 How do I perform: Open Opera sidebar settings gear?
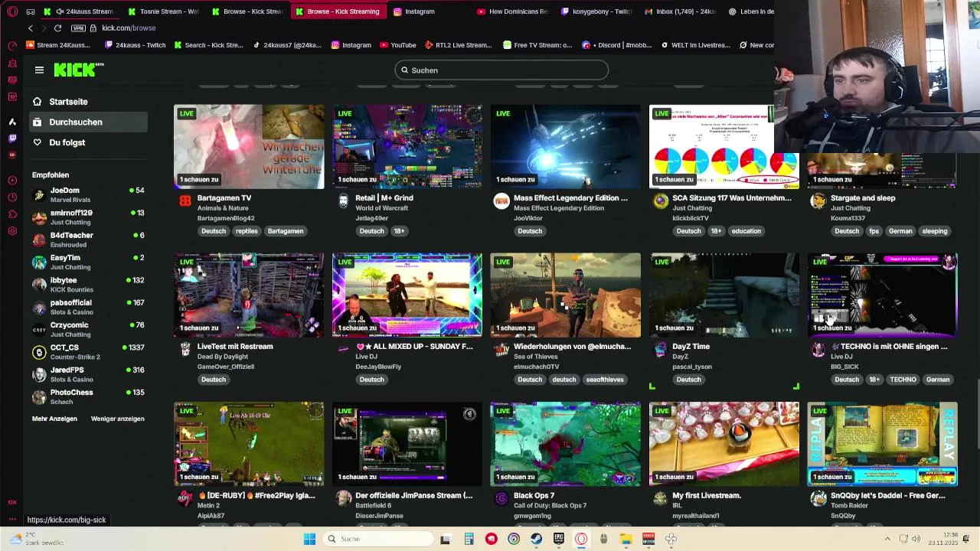click(x=12, y=231)
